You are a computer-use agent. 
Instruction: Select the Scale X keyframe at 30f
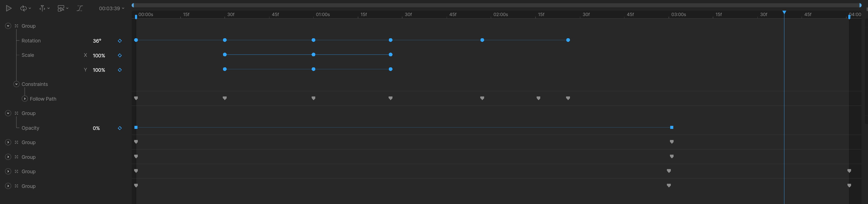[225, 54]
